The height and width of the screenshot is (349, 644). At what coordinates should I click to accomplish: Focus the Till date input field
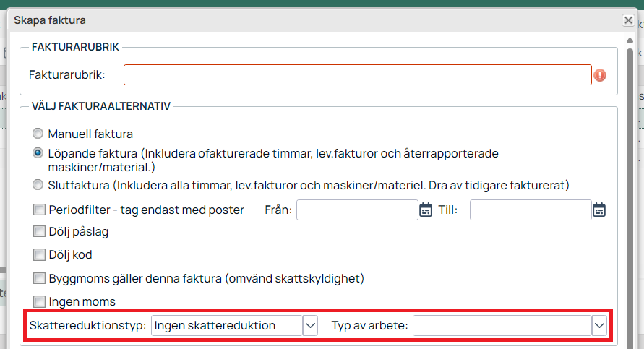pyautogui.click(x=531, y=210)
